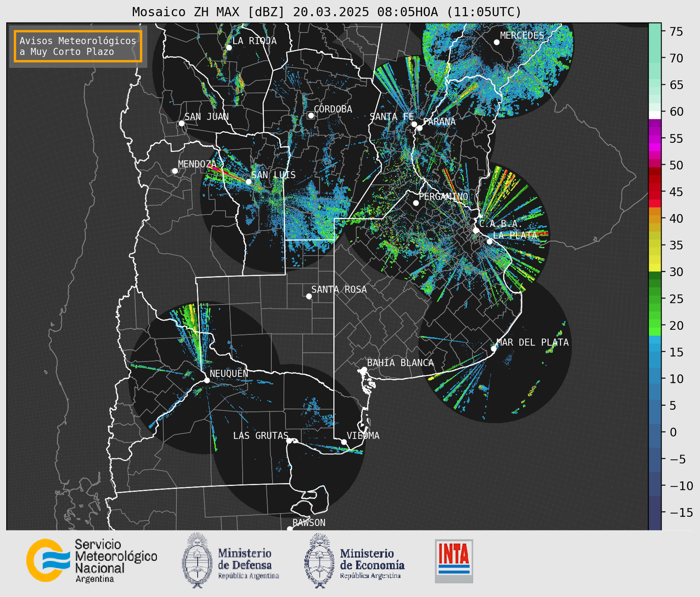
Task: Click the San Juan city marker dot
Action: coord(181,123)
